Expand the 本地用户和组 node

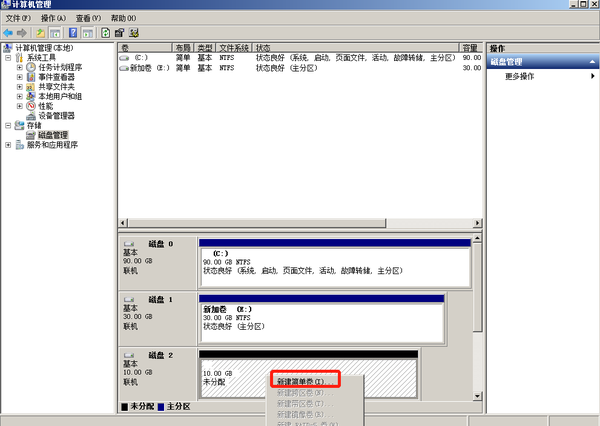(20, 96)
